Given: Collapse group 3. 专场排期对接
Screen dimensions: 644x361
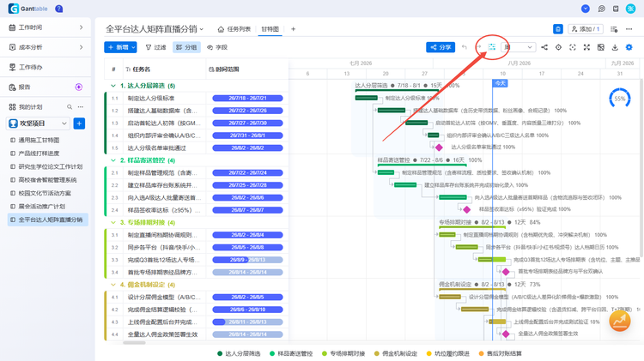Looking at the screenshot, I should tap(113, 222).
